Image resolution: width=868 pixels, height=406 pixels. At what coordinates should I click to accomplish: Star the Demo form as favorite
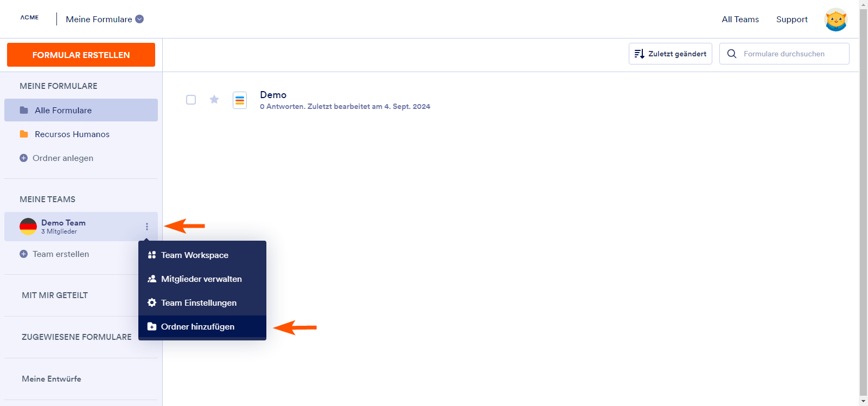pyautogui.click(x=214, y=99)
